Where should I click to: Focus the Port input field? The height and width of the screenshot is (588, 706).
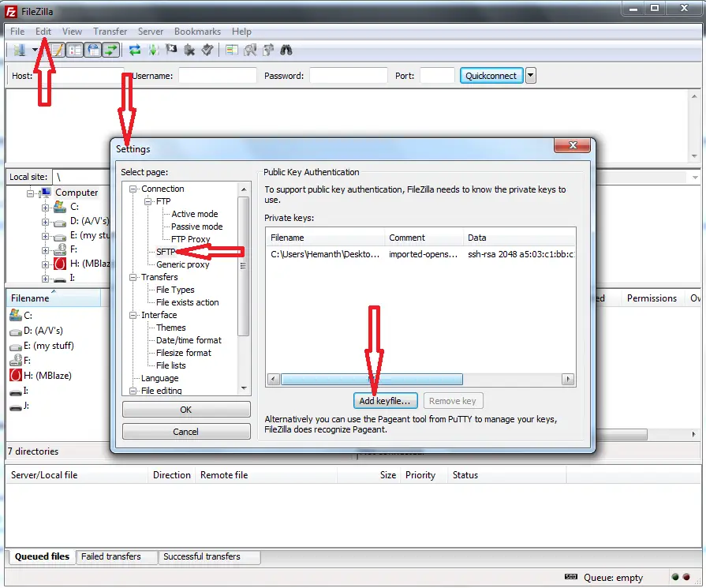click(x=437, y=76)
